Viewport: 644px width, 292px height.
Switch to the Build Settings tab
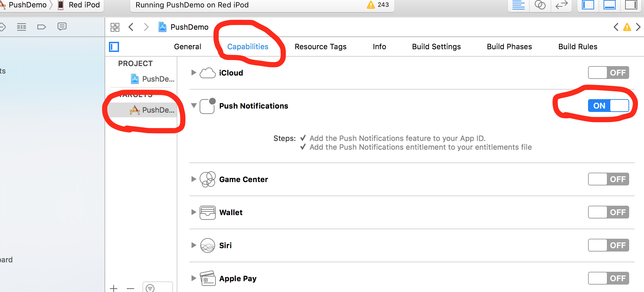click(x=436, y=47)
